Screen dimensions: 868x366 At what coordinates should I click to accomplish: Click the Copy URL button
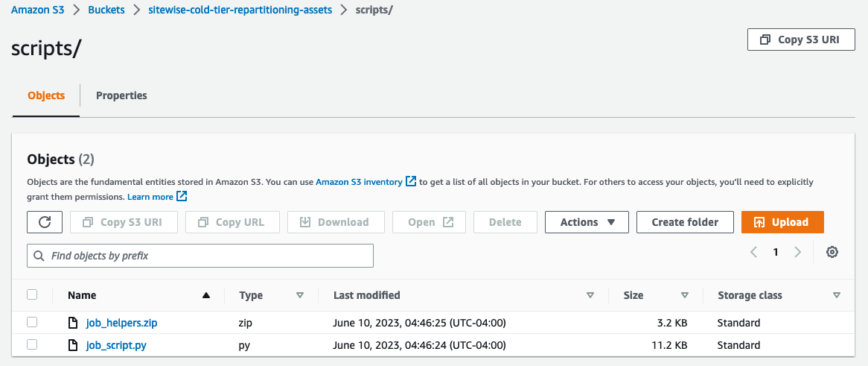(232, 222)
